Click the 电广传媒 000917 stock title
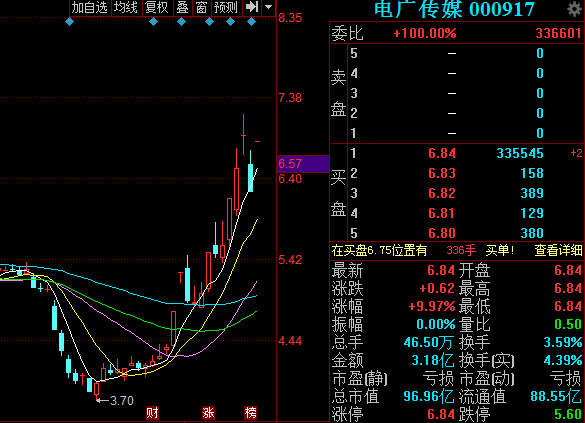The image size is (585, 423). [454, 9]
